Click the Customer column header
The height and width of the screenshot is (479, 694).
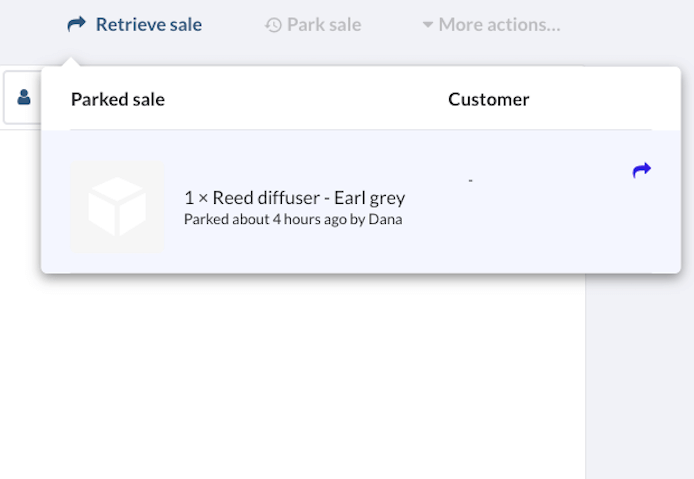(488, 99)
